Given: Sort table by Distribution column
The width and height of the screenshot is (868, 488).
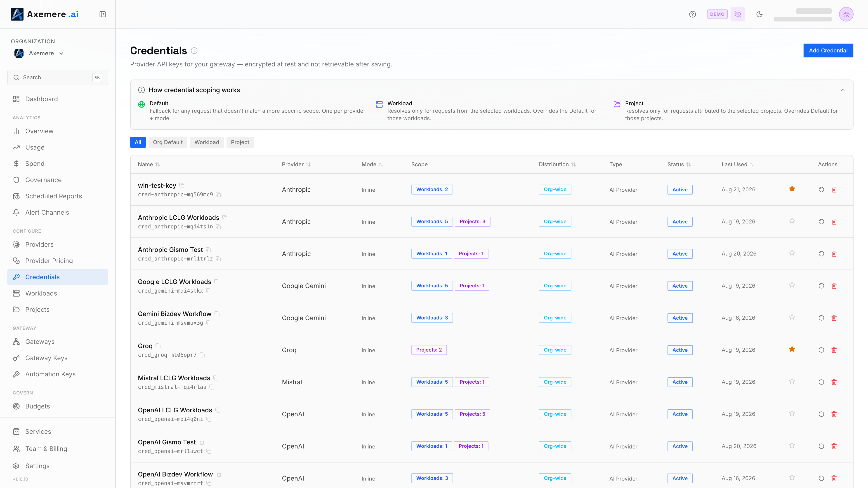Looking at the screenshot, I should (557, 164).
